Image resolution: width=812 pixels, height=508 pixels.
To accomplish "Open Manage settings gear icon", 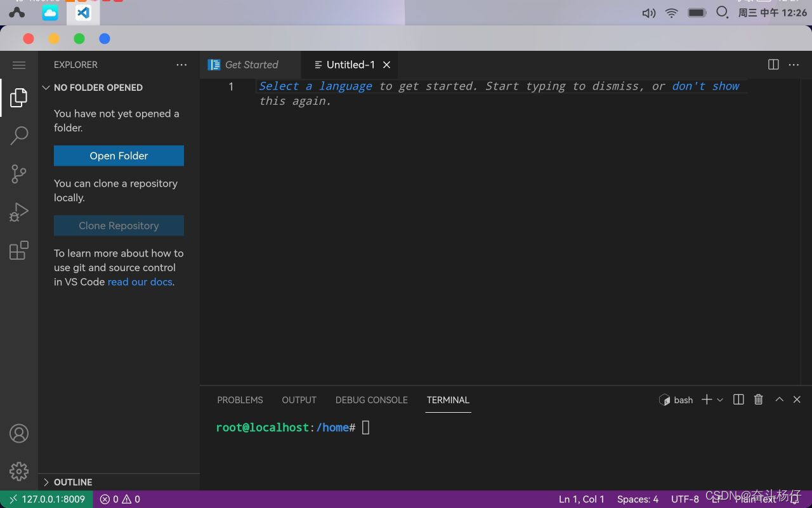I will point(19,471).
